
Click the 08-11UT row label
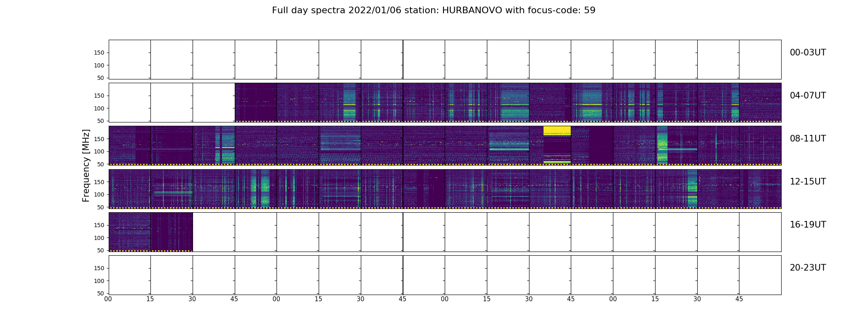tap(808, 139)
